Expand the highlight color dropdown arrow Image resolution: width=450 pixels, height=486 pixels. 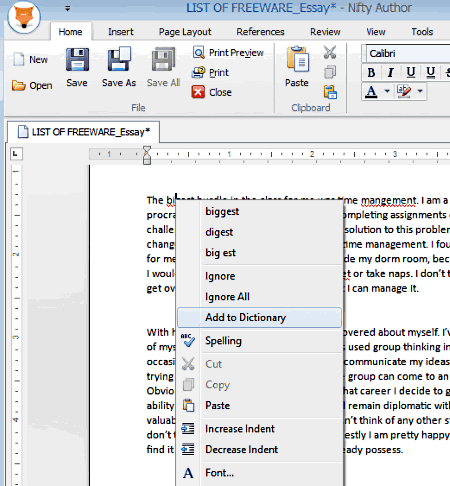420,91
